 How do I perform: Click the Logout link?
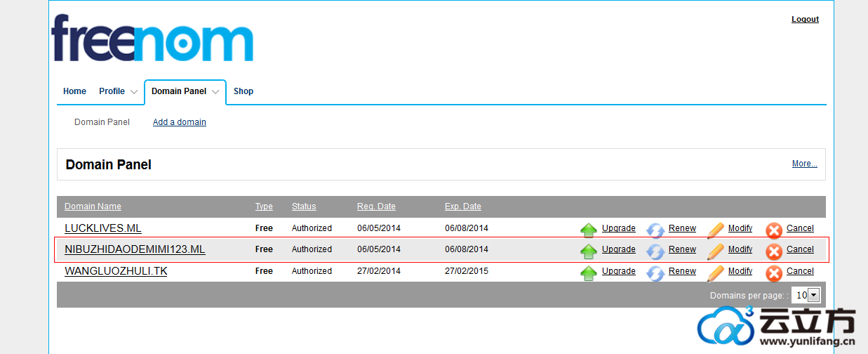(805, 20)
